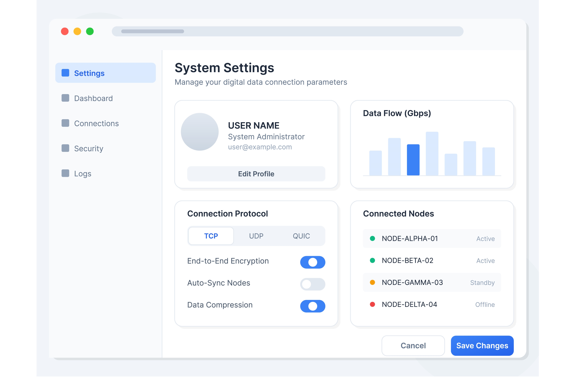The image size is (588, 389).
Task: Cancel the settings changes
Action: pyautogui.click(x=413, y=346)
